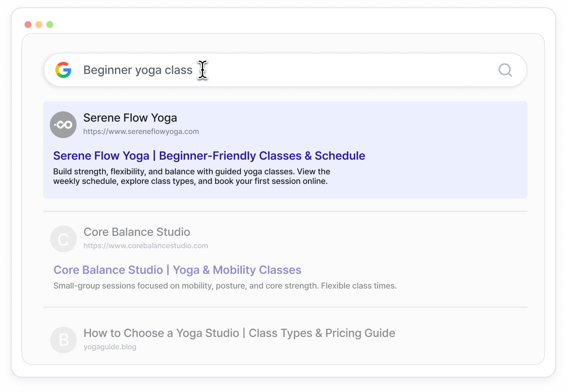Select the yellow traffic light window control

pos(39,24)
